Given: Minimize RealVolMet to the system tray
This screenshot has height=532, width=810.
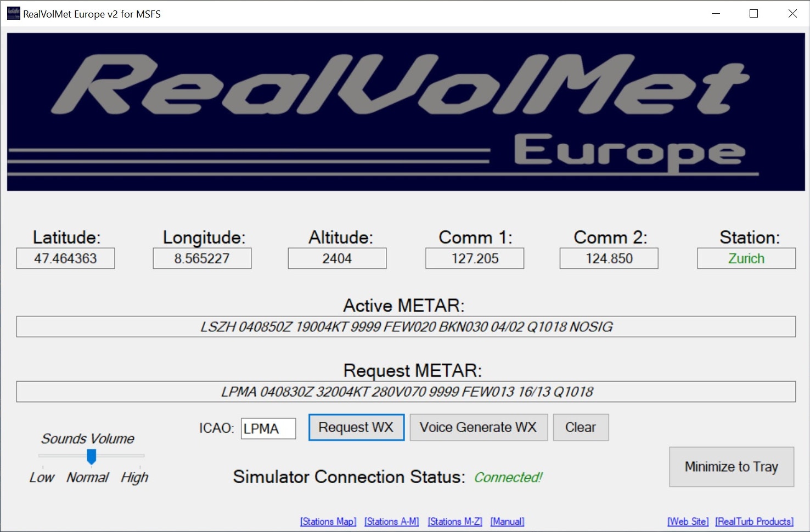Looking at the screenshot, I should click(x=731, y=467).
